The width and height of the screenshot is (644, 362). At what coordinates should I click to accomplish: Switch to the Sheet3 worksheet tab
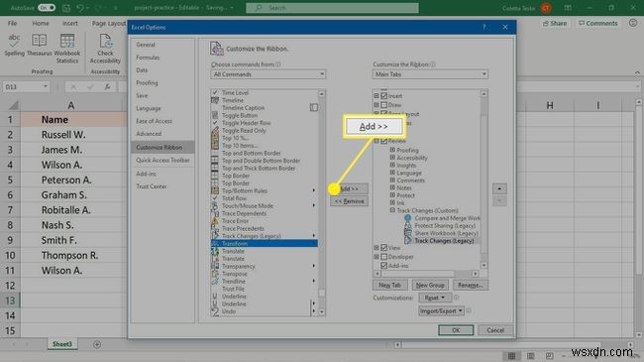click(62, 344)
